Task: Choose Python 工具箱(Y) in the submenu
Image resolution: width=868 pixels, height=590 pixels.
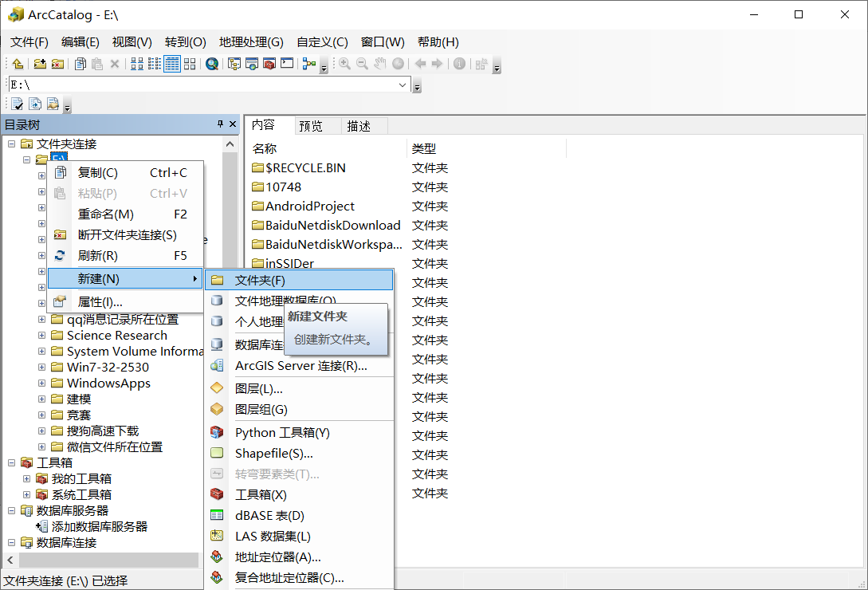Action: 299,433
